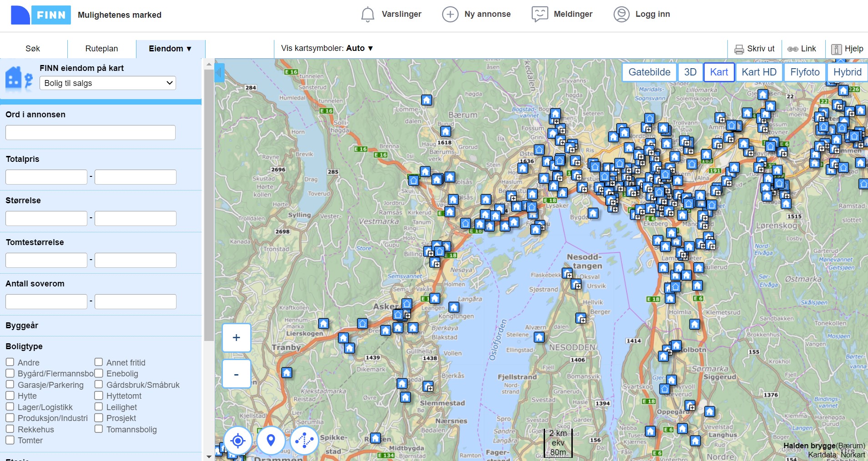
Task: Select the route measurement tool
Action: click(304, 441)
